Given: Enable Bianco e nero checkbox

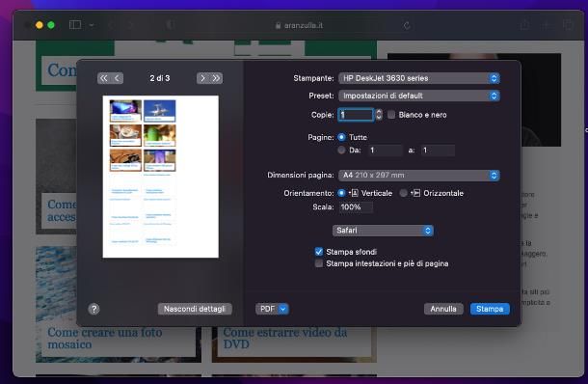Looking at the screenshot, I should point(391,115).
